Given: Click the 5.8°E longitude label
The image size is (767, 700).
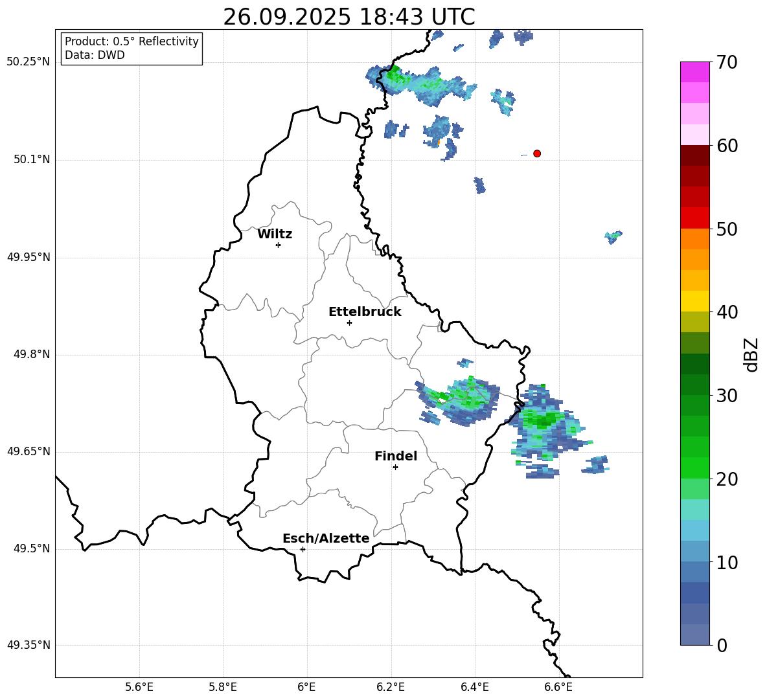Looking at the screenshot, I should coord(223,687).
